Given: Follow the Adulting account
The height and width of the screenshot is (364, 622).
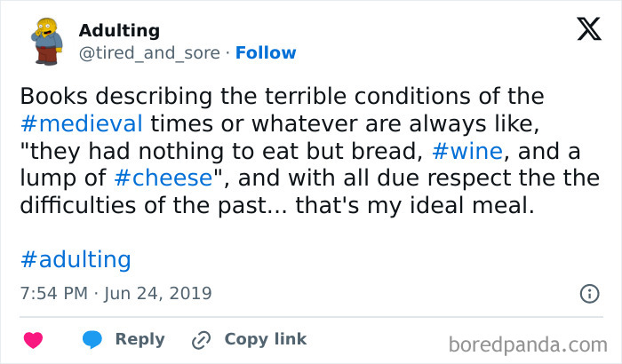Looking at the screenshot, I should point(265,53).
